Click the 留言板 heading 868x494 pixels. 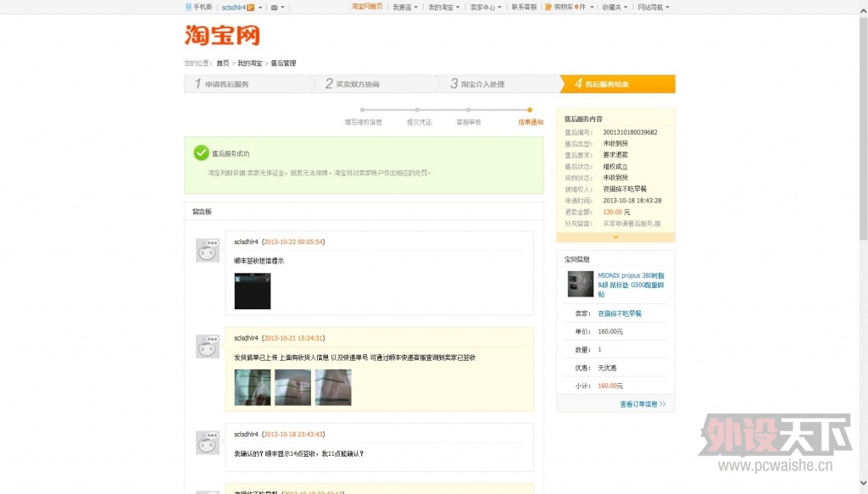click(x=202, y=211)
